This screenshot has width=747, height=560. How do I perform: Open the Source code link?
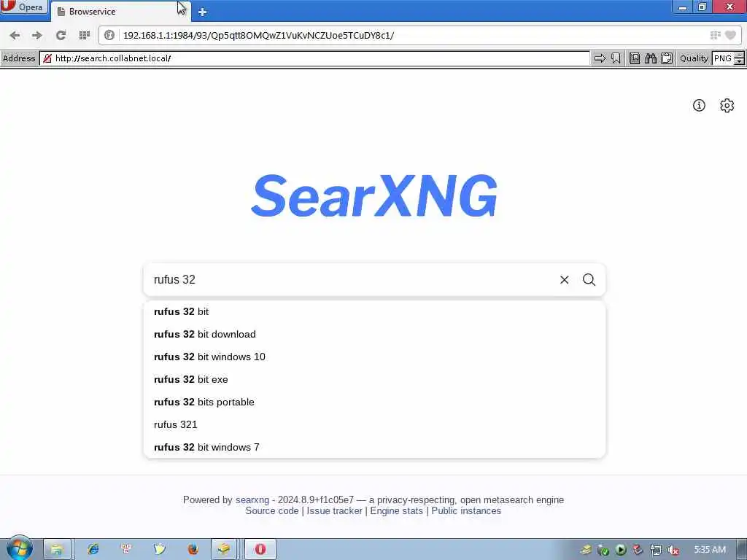point(272,511)
